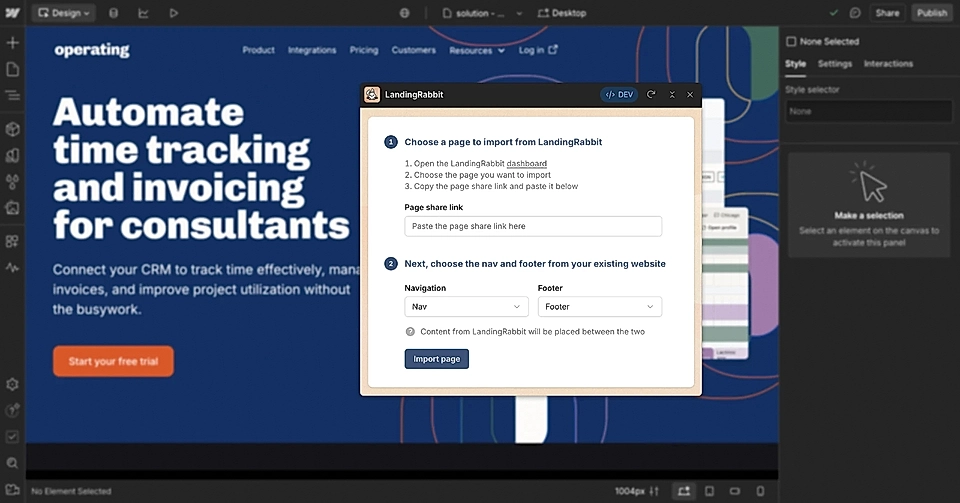Viewport: 960px width, 503px height.
Task: Open the activity pulse icon in left sidebar
Action: pos(12,267)
